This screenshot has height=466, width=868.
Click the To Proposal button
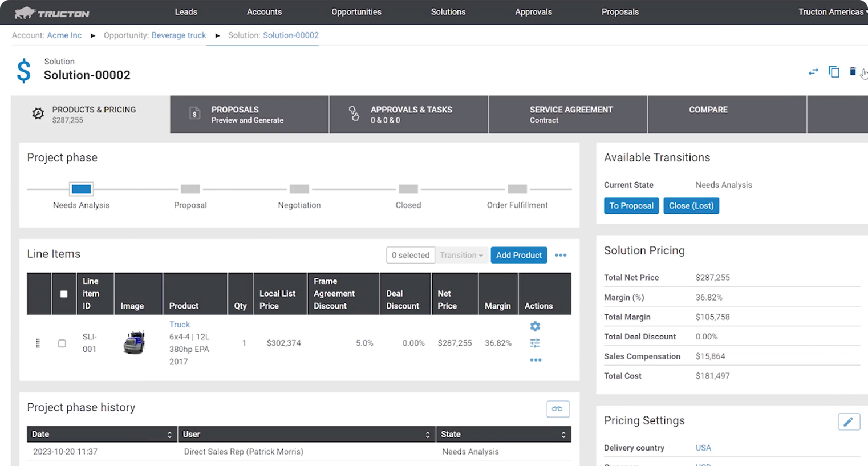point(631,206)
